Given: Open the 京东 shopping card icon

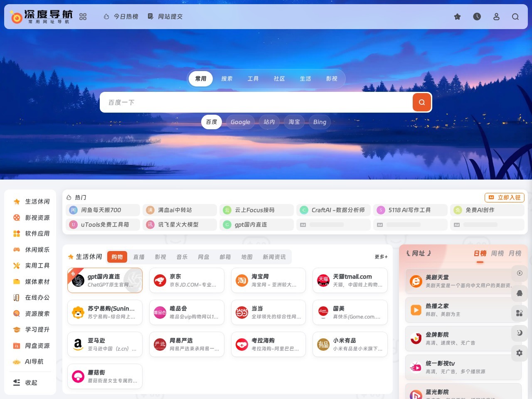Looking at the screenshot, I should tap(160, 281).
